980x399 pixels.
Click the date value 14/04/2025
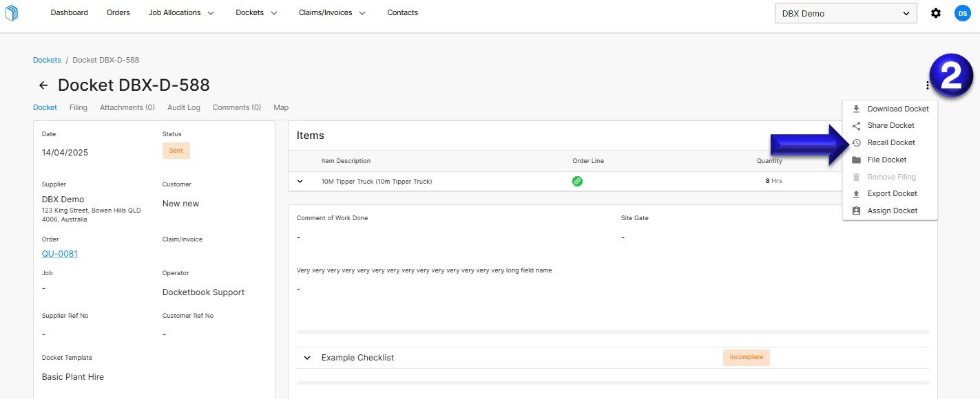(x=65, y=153)
